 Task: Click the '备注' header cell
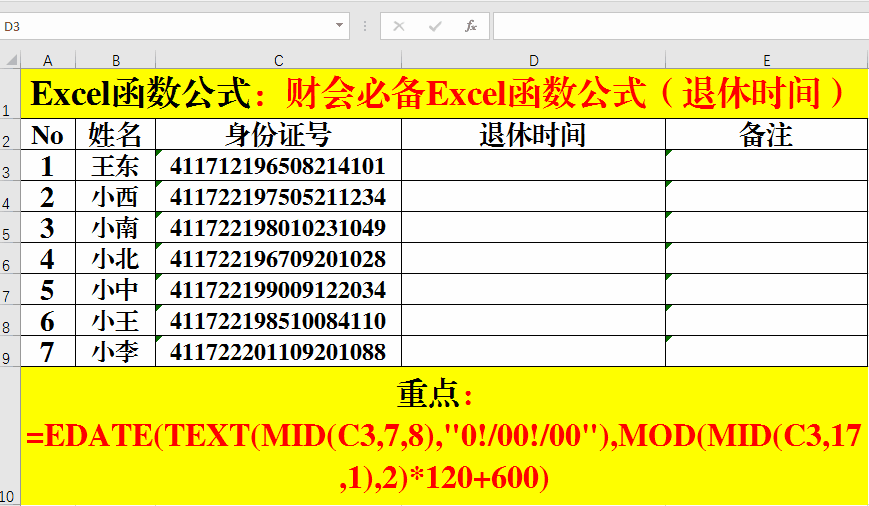click(766, 134)
